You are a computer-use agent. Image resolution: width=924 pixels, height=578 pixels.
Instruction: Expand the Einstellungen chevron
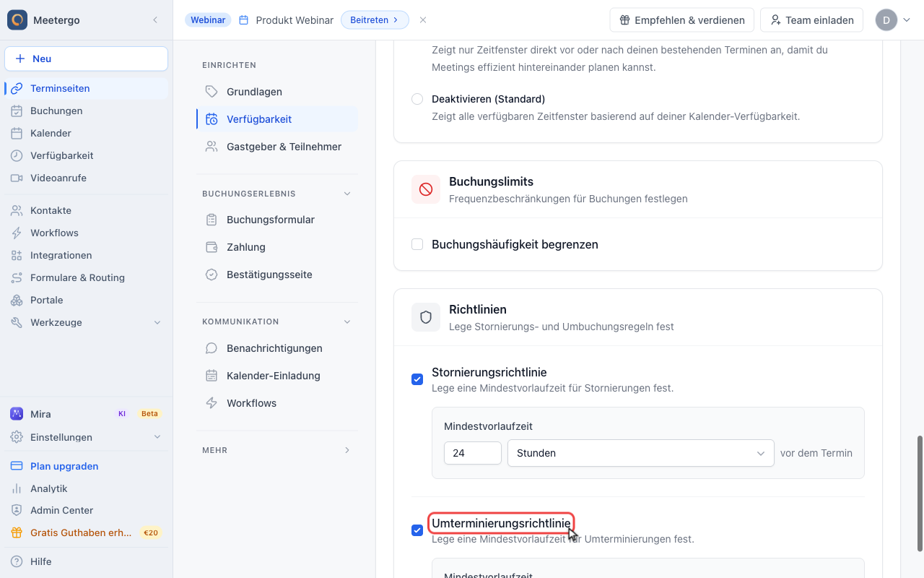click(157, 437)
